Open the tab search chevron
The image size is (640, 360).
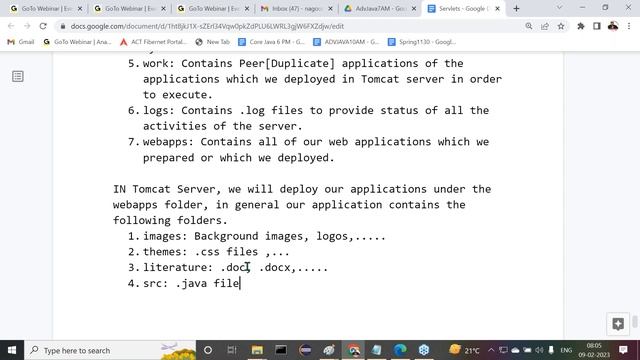(560, 8)
